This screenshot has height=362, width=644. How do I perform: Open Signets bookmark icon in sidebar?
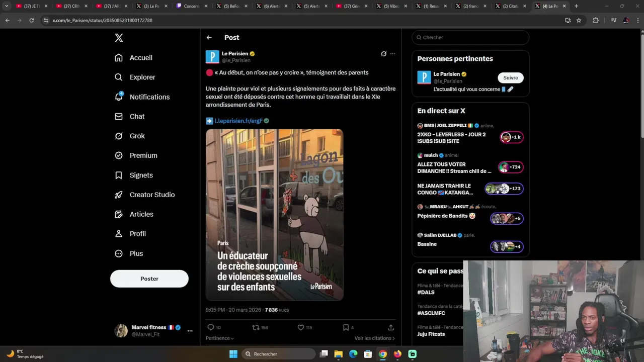pyautogui.click(x=119, y=175)
